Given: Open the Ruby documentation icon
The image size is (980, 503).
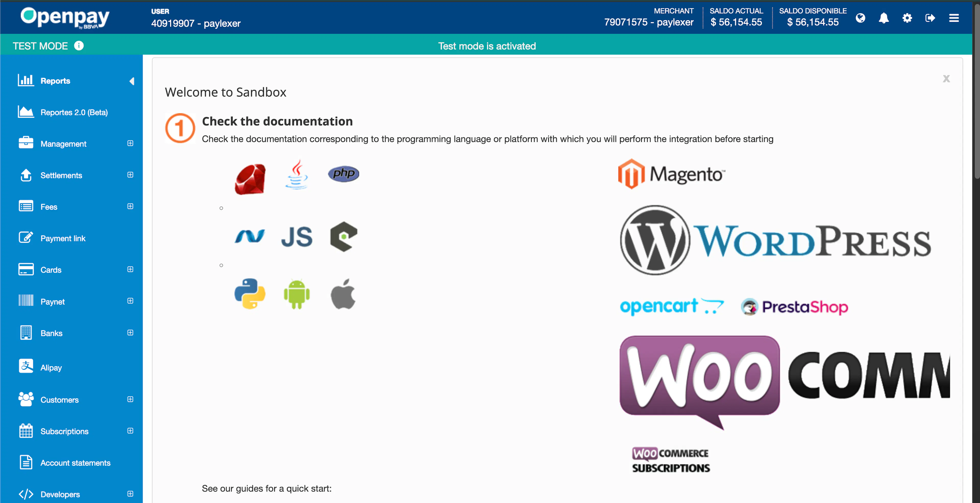Looking at the screenshot, I should pyautogui.click(x=250, y=179).
